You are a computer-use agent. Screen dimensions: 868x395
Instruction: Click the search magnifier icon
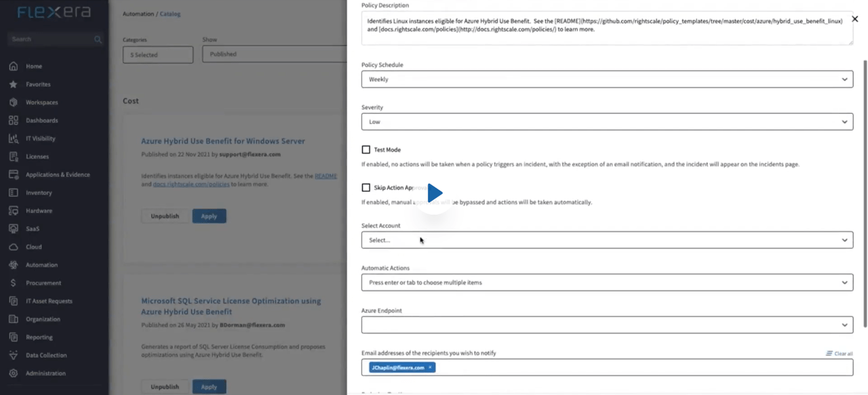tap(98, 39)
